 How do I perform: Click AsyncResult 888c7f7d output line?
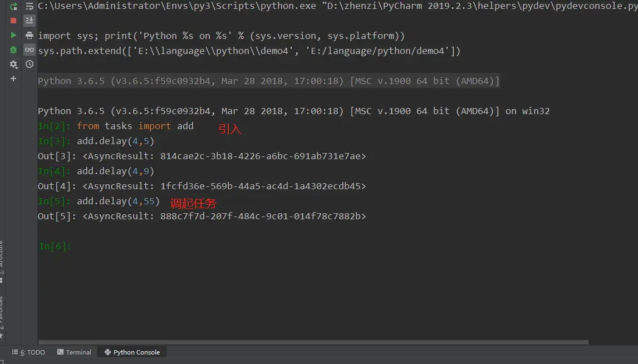(202, 217)
